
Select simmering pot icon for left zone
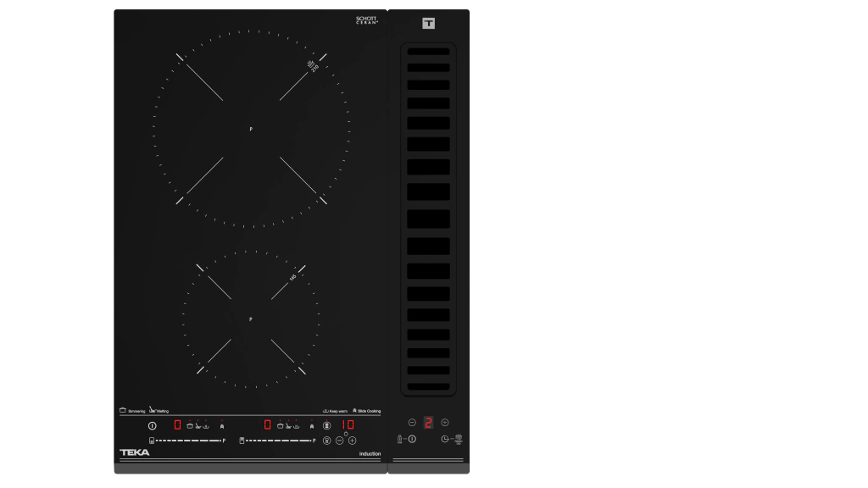tap(189, 425)
